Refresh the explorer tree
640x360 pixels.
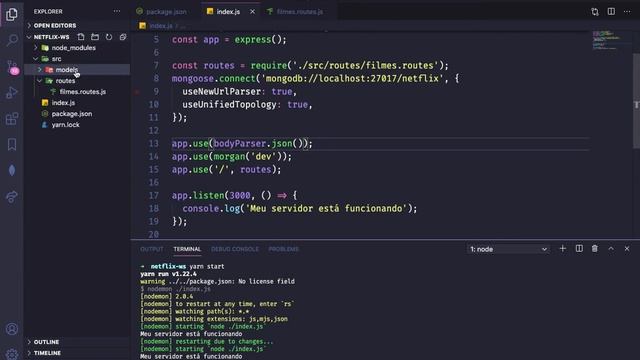coord(109,37)
